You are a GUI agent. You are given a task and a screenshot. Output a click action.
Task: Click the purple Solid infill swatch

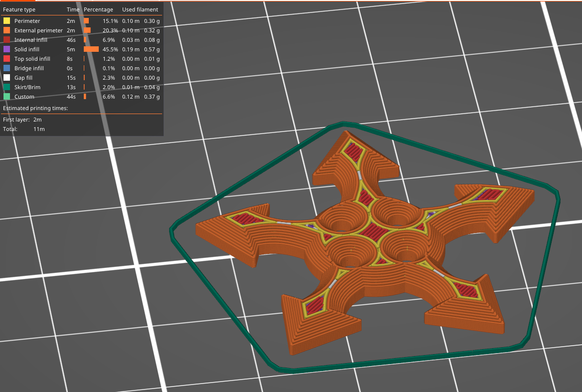coord(6,49)
